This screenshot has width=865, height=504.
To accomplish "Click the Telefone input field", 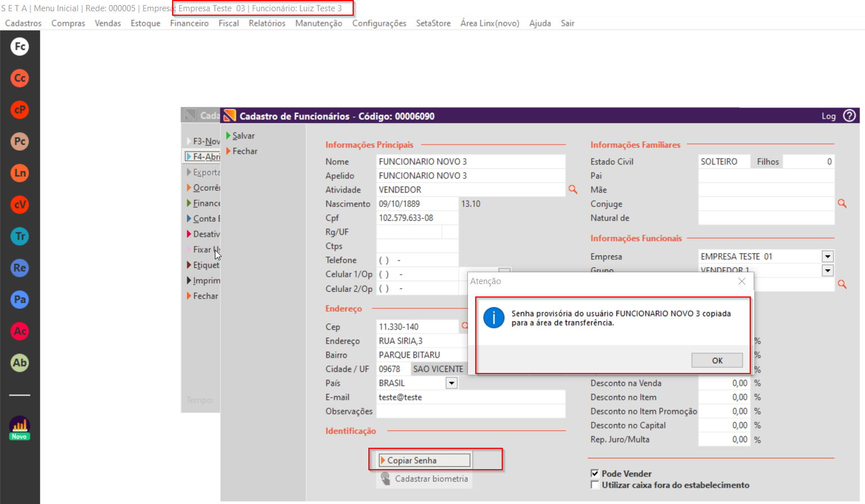I will click(417, 260).
